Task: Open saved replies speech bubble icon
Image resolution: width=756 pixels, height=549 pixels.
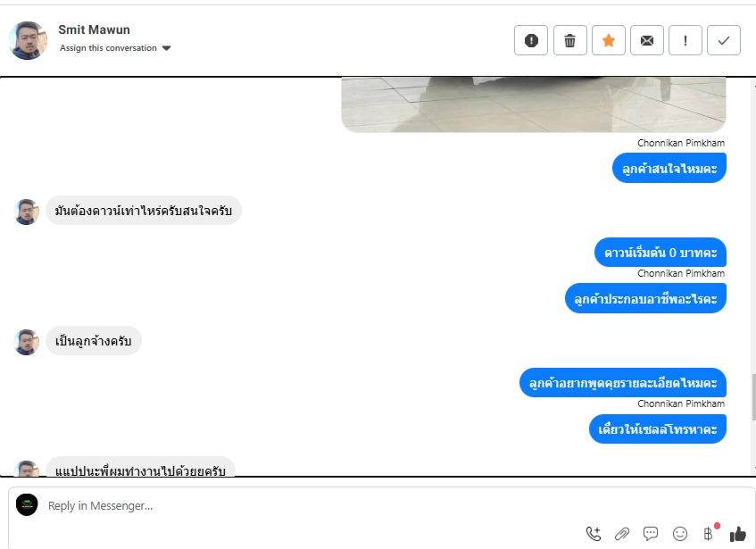Action: [651, 534]
